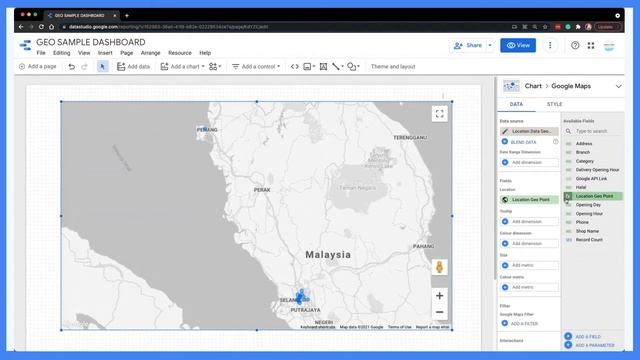Expand the Chart type chevron in panel
Viewport: 640px width, 360px height.
pos(618,87)
